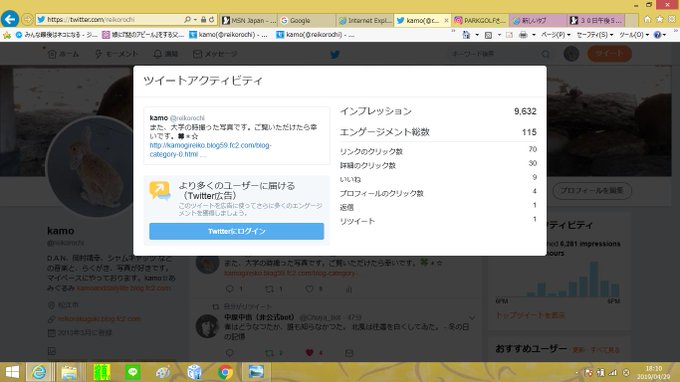
Task: Click the feeds icon in the command bar
Action: coord(488,35)
